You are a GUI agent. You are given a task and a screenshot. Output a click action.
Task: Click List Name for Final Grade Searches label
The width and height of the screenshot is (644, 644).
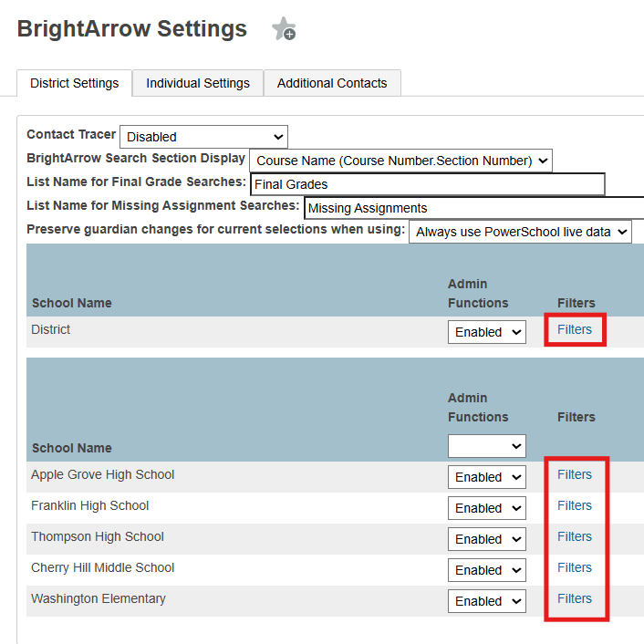(x=136, y=182)
